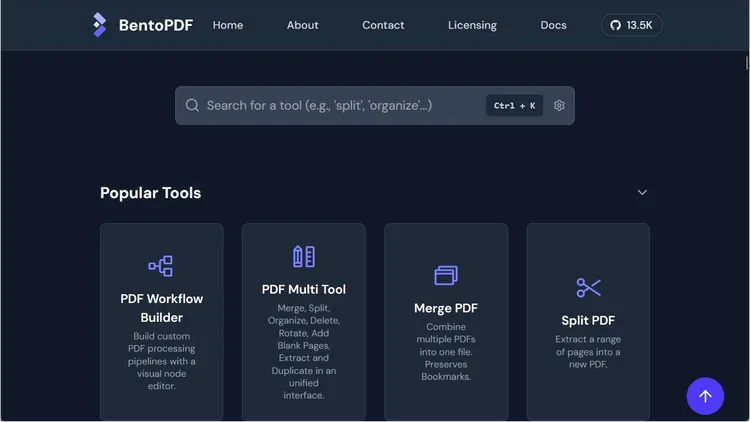Open search settings gear icon
Screen dimensions: 750x422
point(559,105)
